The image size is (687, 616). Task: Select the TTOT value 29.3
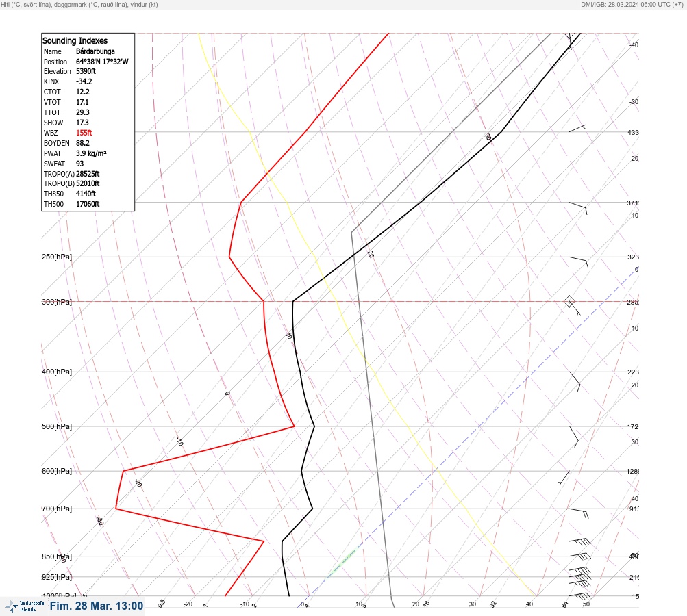83,112
